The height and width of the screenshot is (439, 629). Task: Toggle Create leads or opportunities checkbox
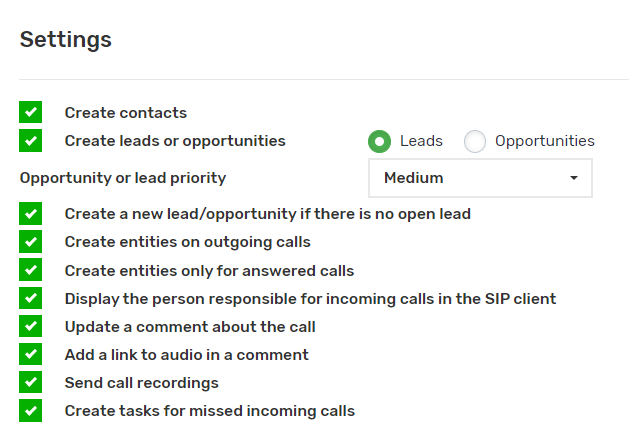(x=31, y=141)
